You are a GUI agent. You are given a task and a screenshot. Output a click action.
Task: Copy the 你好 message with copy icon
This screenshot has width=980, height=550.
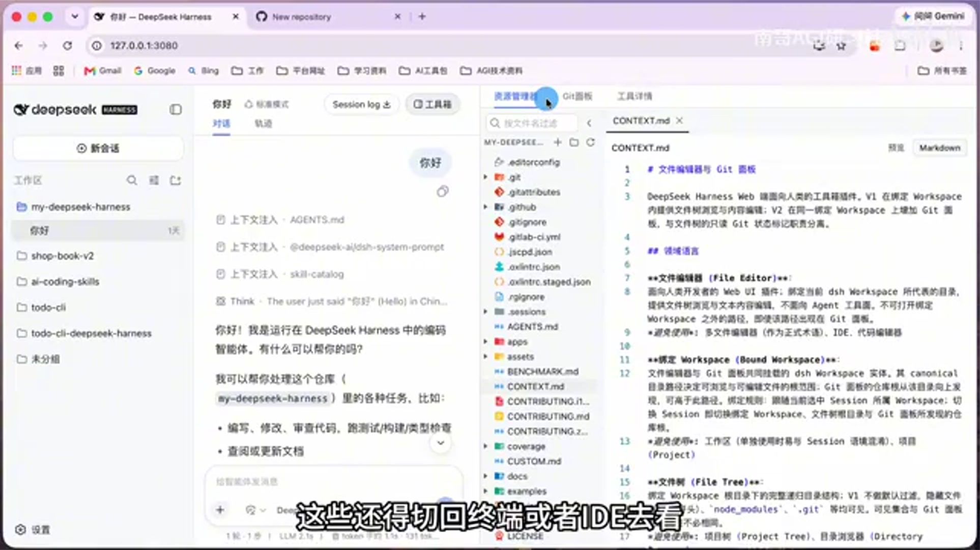click(x=443, y=191)
